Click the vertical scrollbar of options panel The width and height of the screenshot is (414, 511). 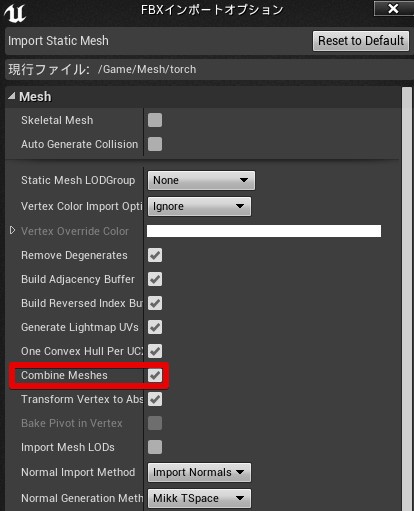point(407,299)
